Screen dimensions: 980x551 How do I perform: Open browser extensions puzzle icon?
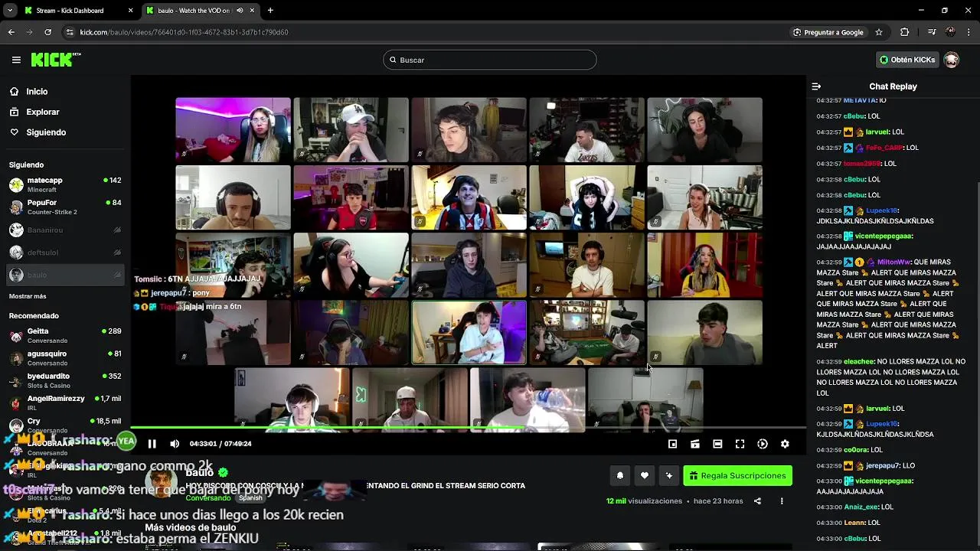pyautogui.click(x=905, y=32)
